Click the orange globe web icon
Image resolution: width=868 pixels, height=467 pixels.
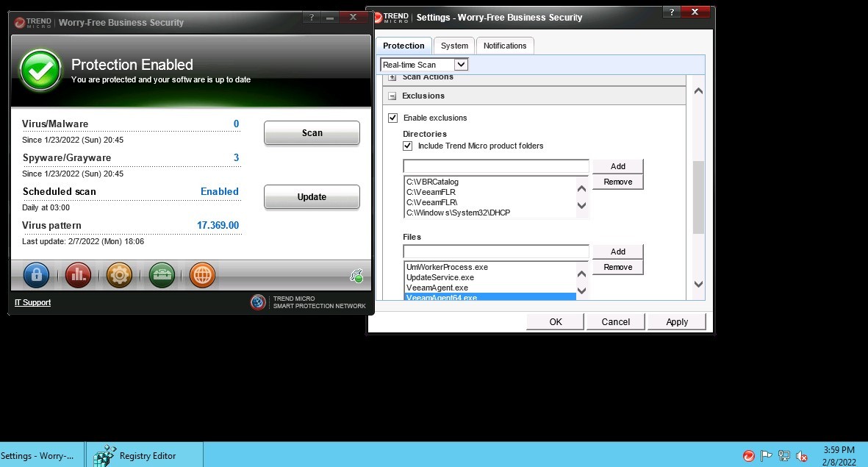click(202, 275)
